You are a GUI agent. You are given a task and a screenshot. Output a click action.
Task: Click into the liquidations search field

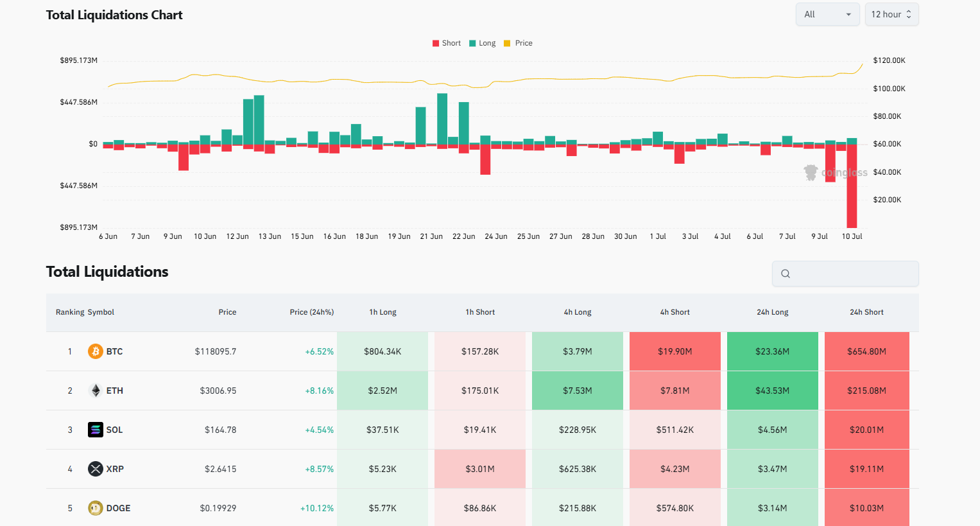pyautogui.click(x=845, y=274)
